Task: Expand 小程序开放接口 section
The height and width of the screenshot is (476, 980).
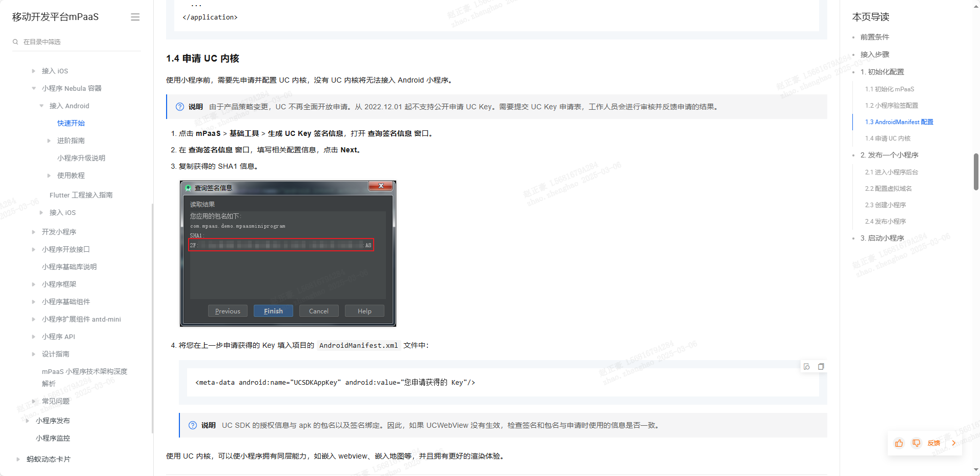Action: 34,249
